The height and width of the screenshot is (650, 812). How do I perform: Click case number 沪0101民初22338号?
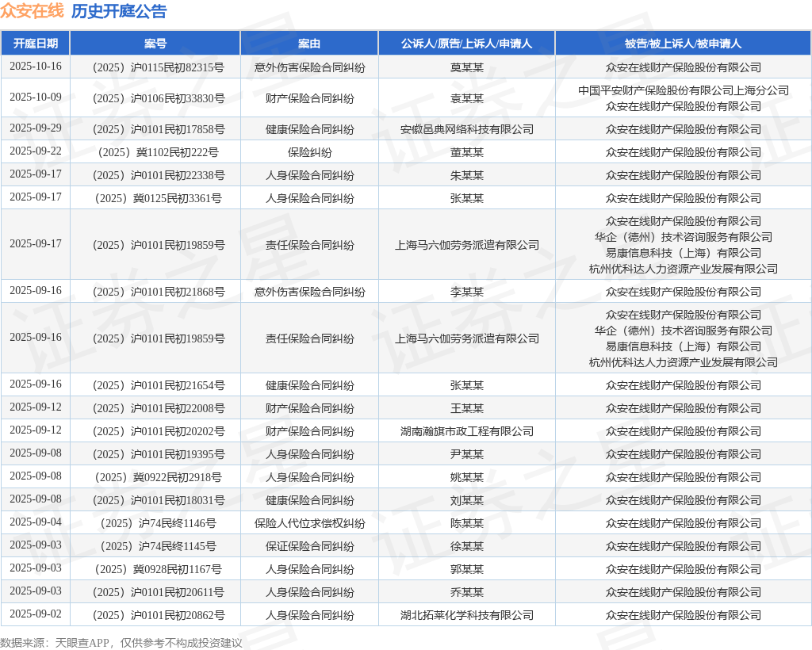click(x=158, y=175)
